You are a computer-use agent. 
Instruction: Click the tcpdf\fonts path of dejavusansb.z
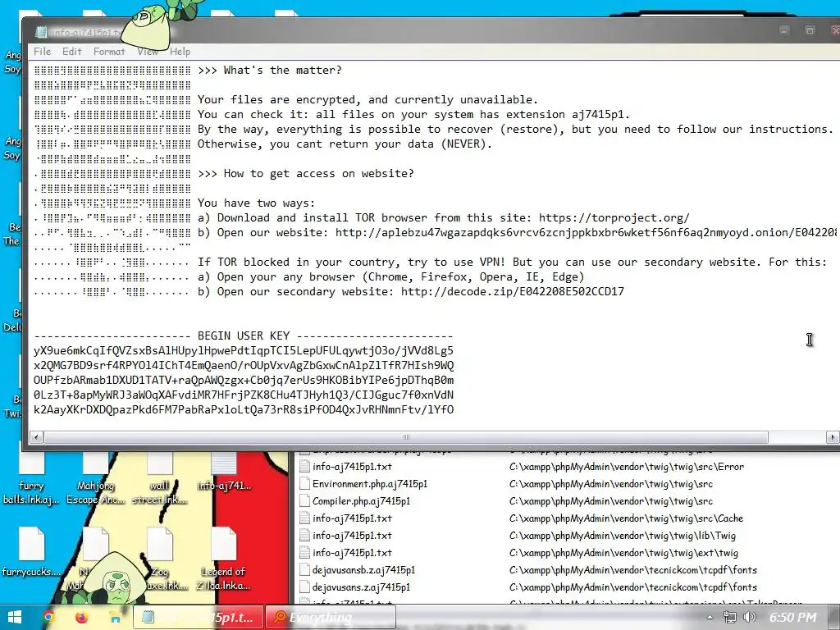(x=632, y=570)
